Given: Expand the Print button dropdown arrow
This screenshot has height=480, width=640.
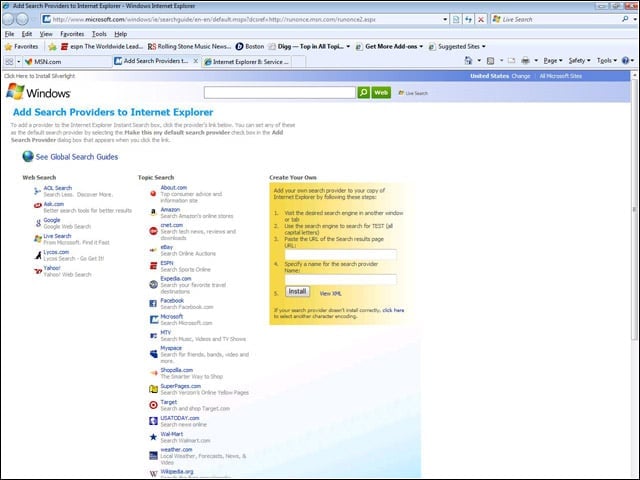Looking at the screenshot, I should point(536,61).
